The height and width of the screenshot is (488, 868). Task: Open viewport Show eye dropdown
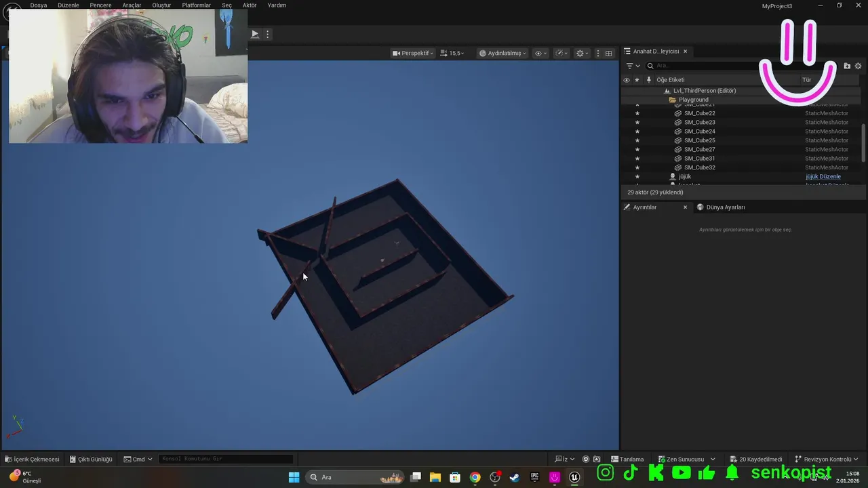tap(541, 53)
